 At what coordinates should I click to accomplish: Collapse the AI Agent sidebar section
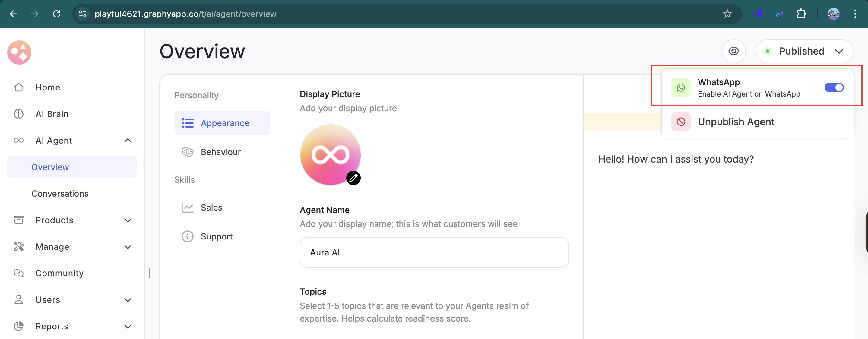pyautogui.click(x=128, y=141)
